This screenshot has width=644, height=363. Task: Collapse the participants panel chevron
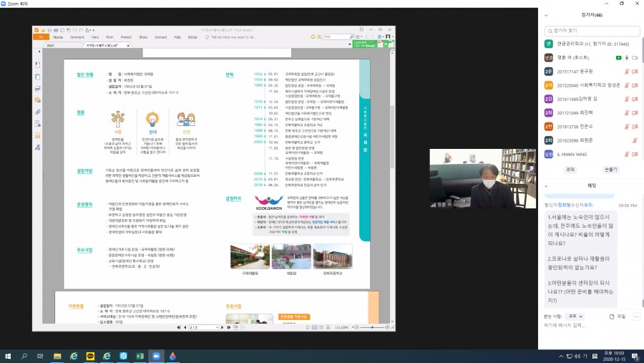click(x=546, y=16)
